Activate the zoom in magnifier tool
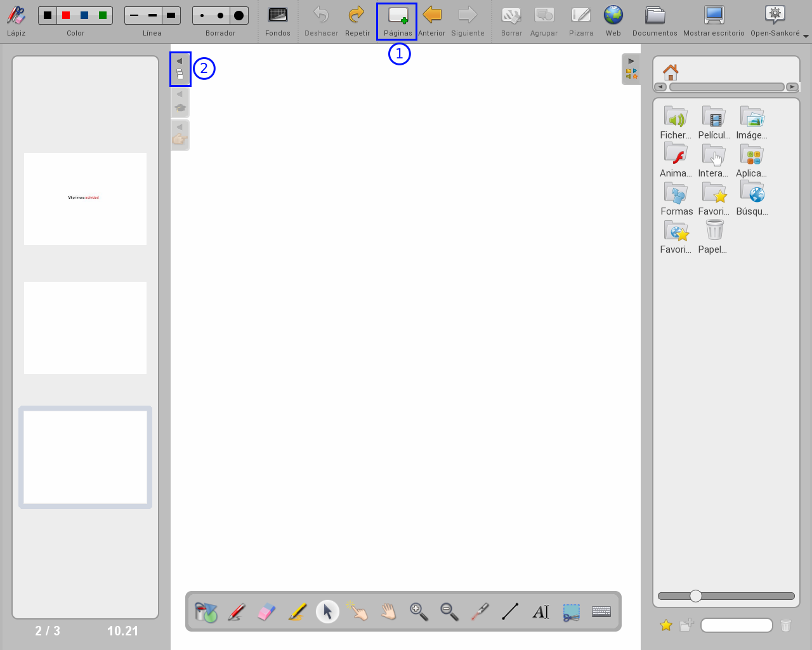This screenshot has height=650, width=812. [x=419, y=612]
